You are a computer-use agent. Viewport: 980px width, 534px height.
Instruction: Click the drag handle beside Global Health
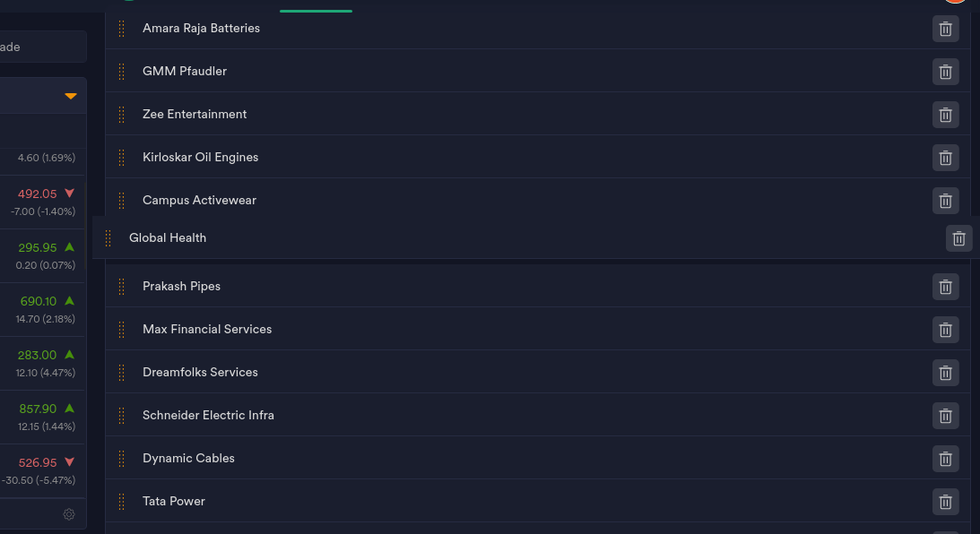click(x=108, y=238)
